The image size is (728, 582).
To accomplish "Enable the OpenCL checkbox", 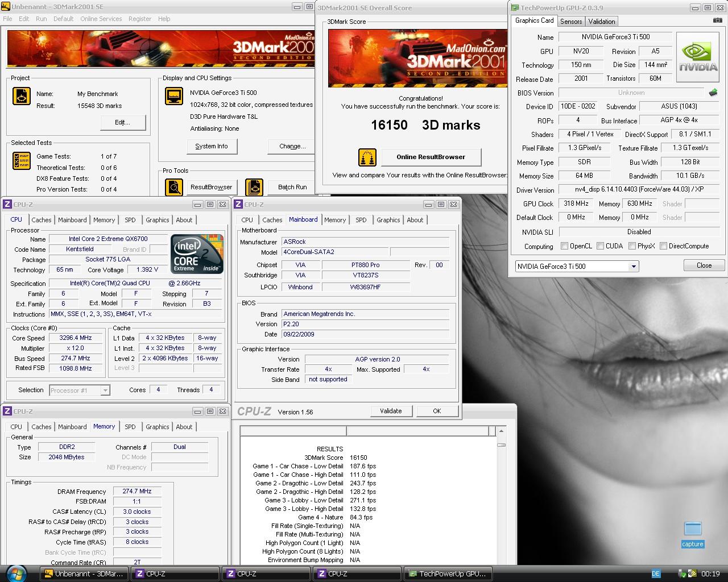I will pyautogui.click(x=564, y=246).
